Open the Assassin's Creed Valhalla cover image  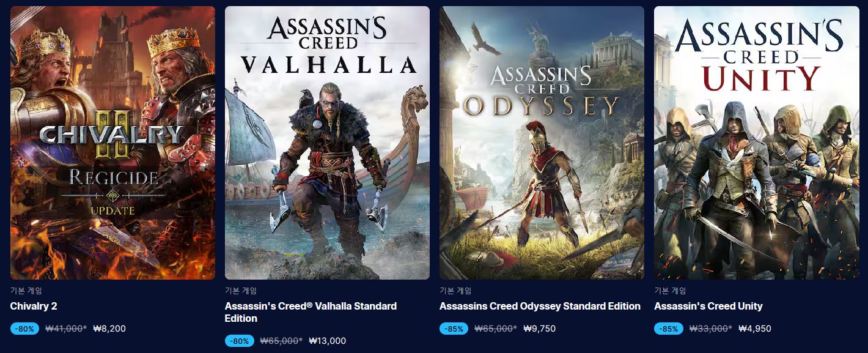(327, 143)
